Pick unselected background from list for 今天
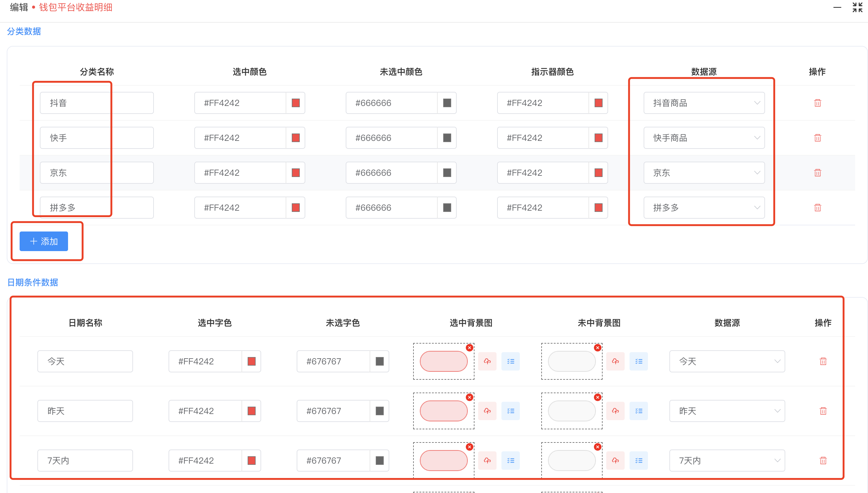Screen dimensions: 868x493 (638, 361)
